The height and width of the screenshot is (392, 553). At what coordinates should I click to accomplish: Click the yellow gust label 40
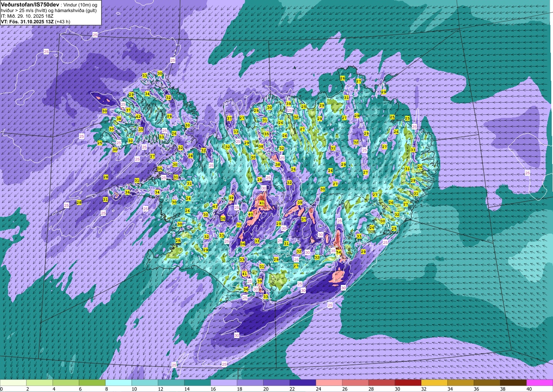tap(251, 214)
